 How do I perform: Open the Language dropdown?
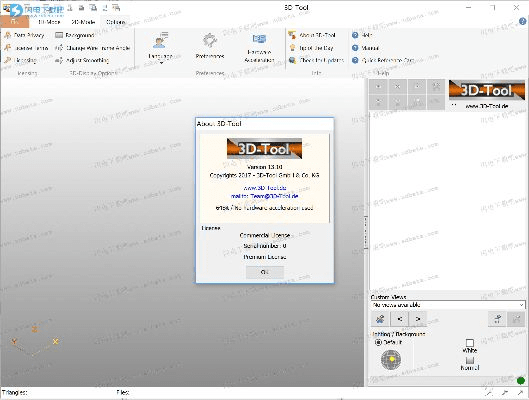pyautogui.click(x=161, y=48)
